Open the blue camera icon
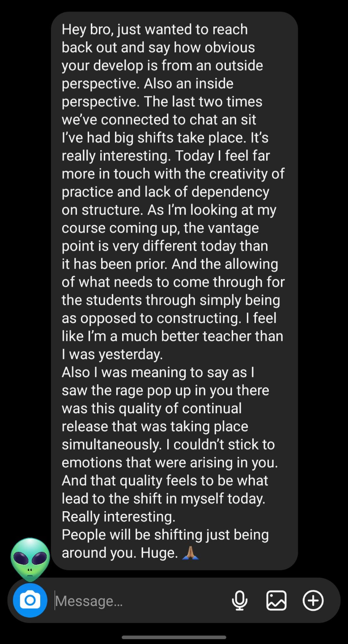 pyautogui.click(x=30, y=600)
